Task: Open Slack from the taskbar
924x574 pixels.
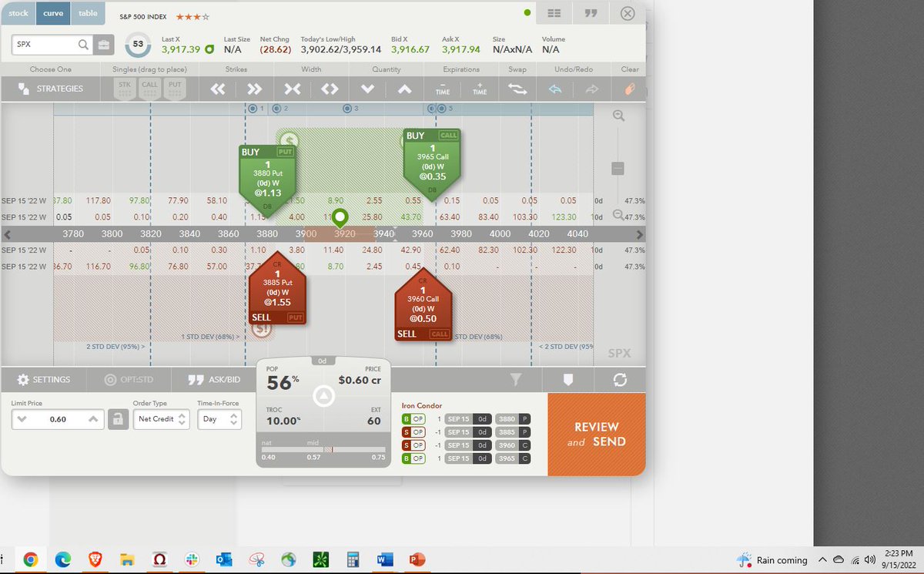Action: pos(192,560)
